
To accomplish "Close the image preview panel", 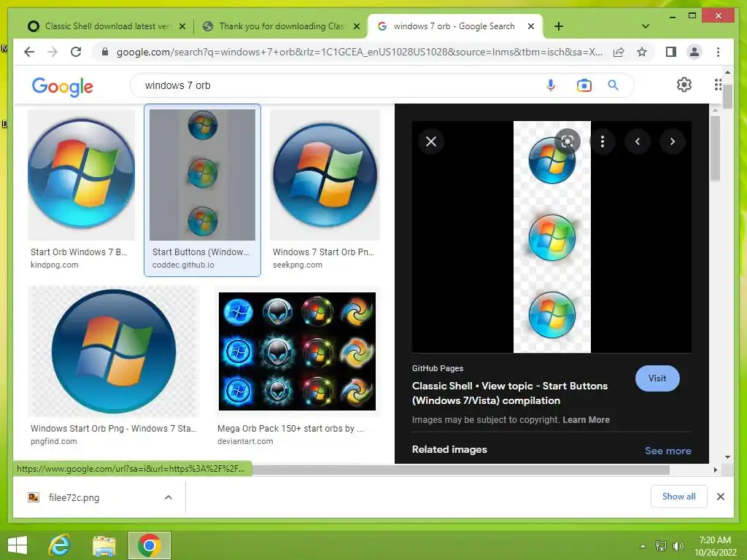I will pyautogui.click(x=431, y=141).
